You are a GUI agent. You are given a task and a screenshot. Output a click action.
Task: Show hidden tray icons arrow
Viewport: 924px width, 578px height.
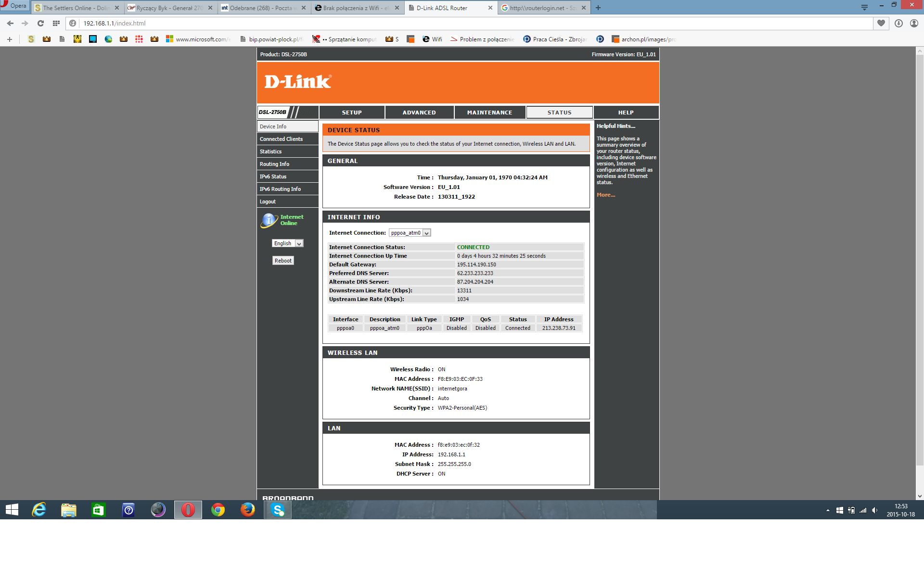point(828,510)
